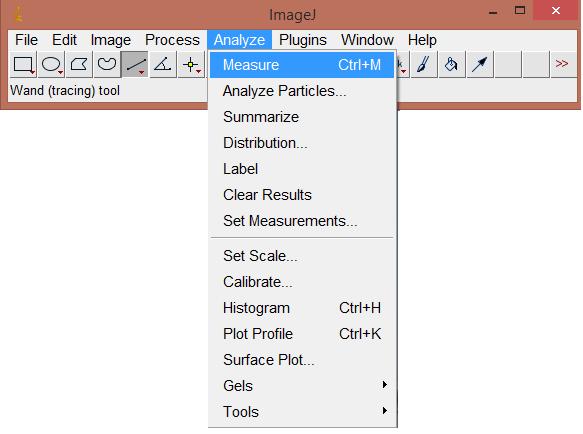The width and height of the screenshot is (583, 434).
Task: Select the Polygon selection tool
Action: pos(79,65)
